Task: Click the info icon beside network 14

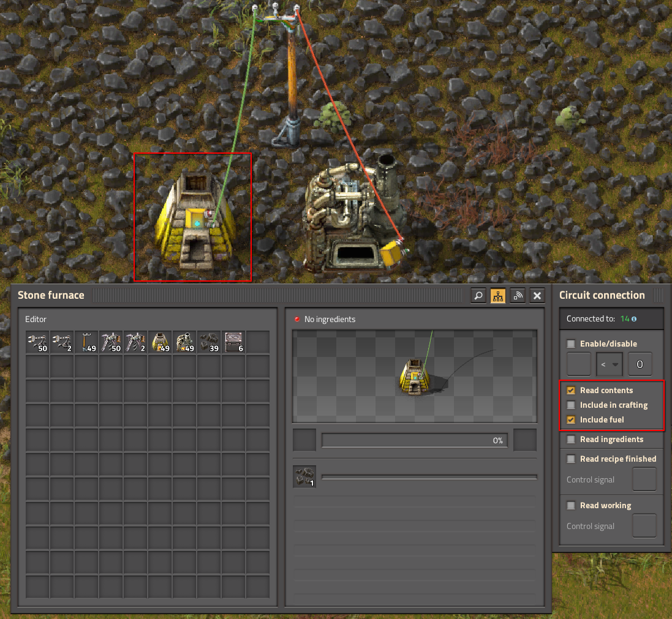Action: pos(633,319)
